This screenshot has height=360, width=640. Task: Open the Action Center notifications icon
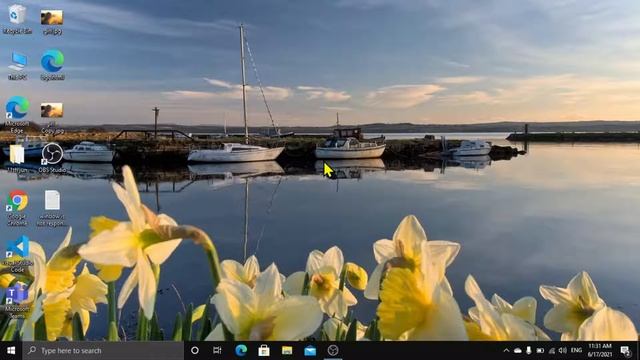pyautogui.click(x=625, y=351)
